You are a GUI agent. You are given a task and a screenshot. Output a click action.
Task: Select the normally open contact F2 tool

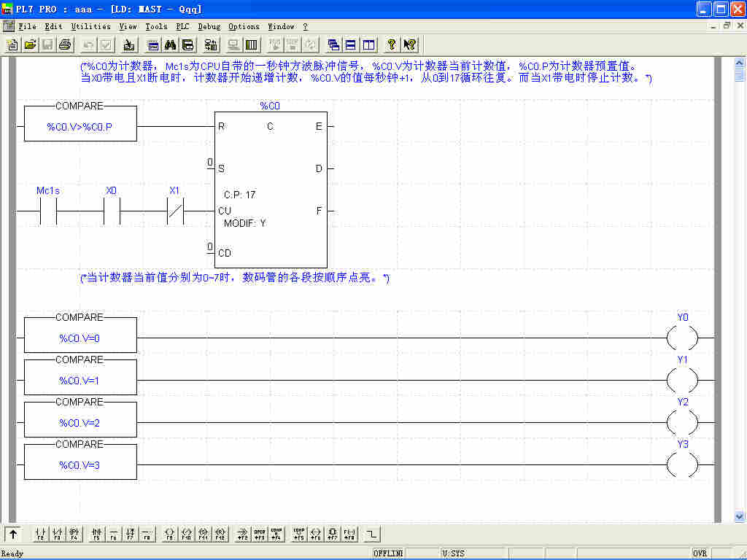[40, 534]
